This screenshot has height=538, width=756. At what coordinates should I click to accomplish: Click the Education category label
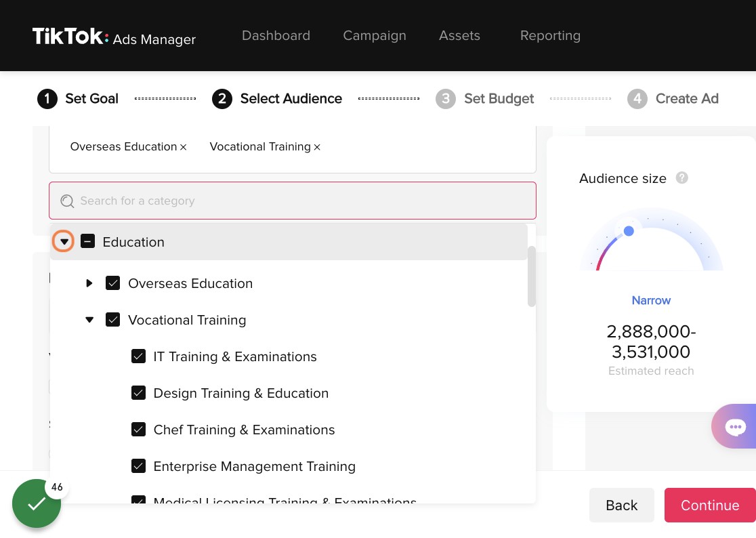tap(133, 241)
